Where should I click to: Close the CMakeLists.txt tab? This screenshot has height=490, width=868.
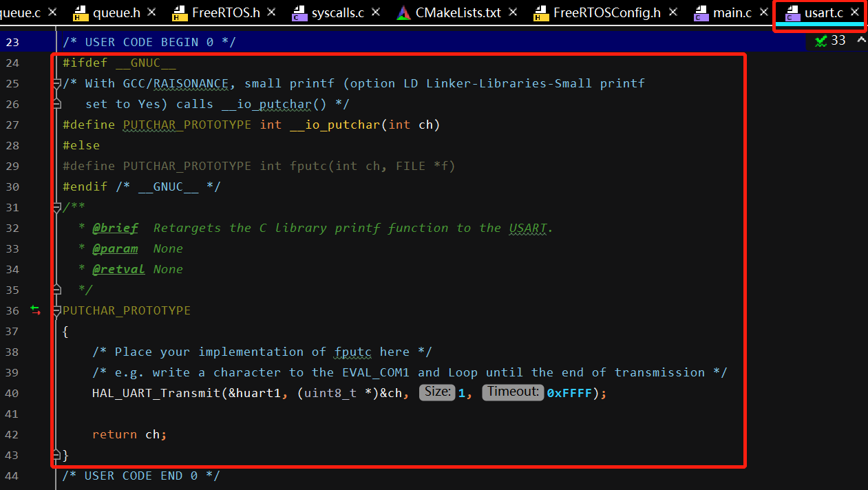514,12
